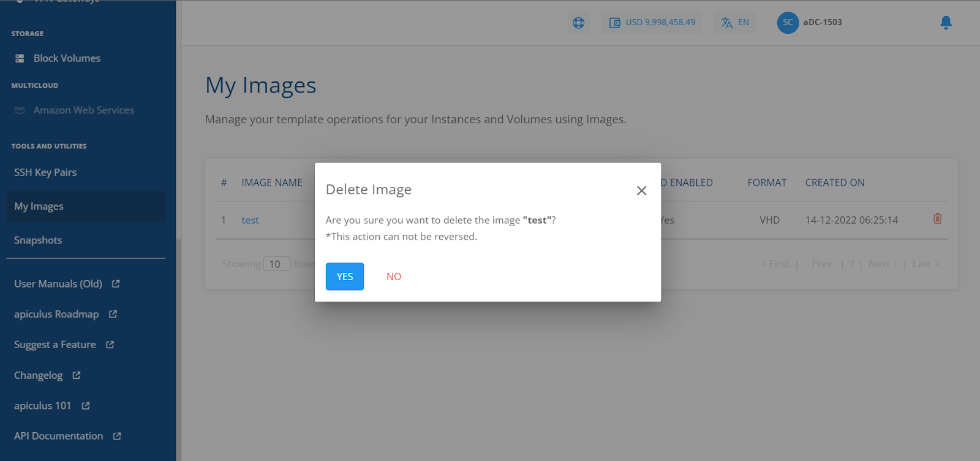Open the notifications bell

pyautogui.click(x=946, y=23)
